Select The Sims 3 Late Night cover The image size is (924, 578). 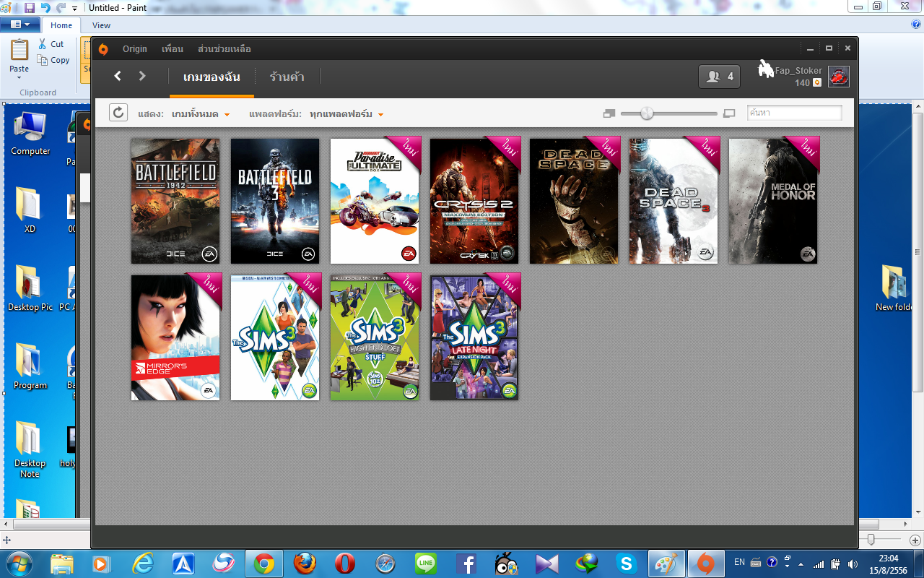click(474, 337)
